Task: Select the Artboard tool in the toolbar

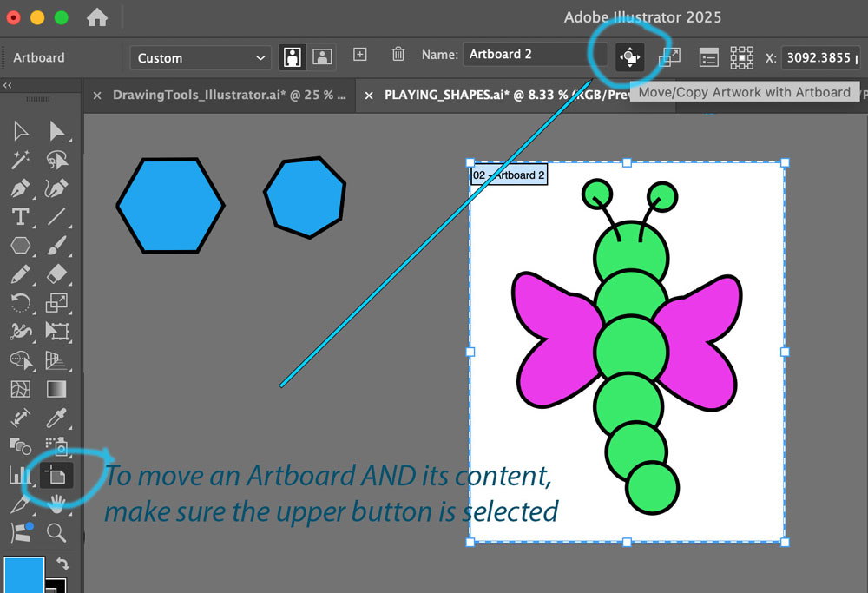Action: click(56, 474)
